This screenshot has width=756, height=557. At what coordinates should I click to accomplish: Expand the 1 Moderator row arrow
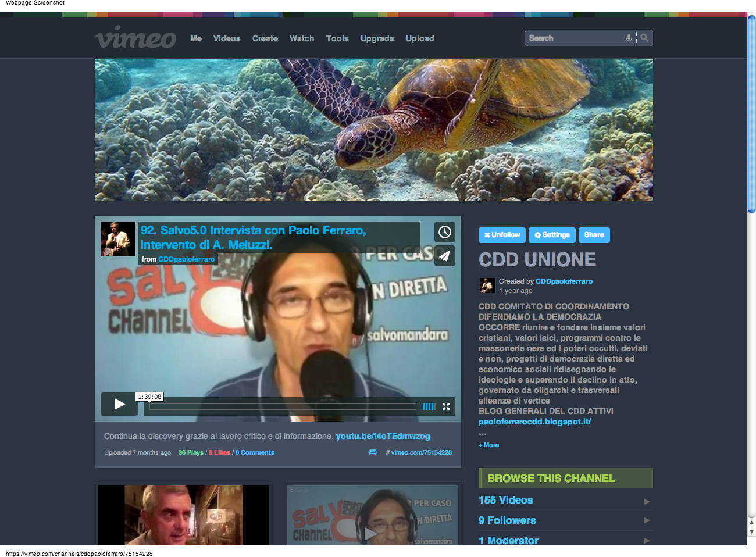[x=647, y=541]
